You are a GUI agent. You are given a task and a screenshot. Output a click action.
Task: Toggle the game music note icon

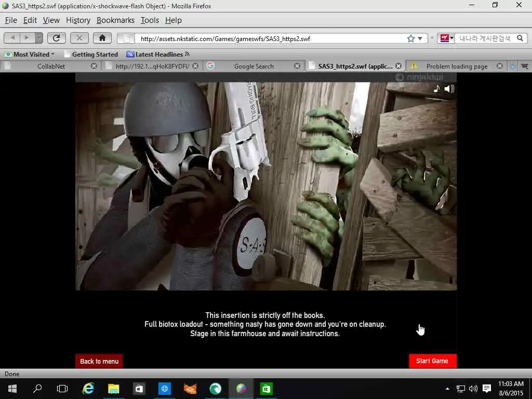[x=436, y=89]
